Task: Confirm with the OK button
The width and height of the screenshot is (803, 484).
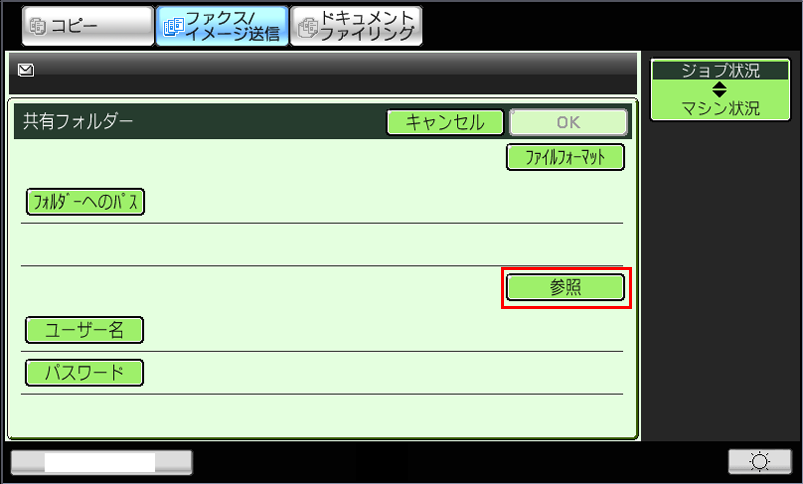Action: [568, 122]
